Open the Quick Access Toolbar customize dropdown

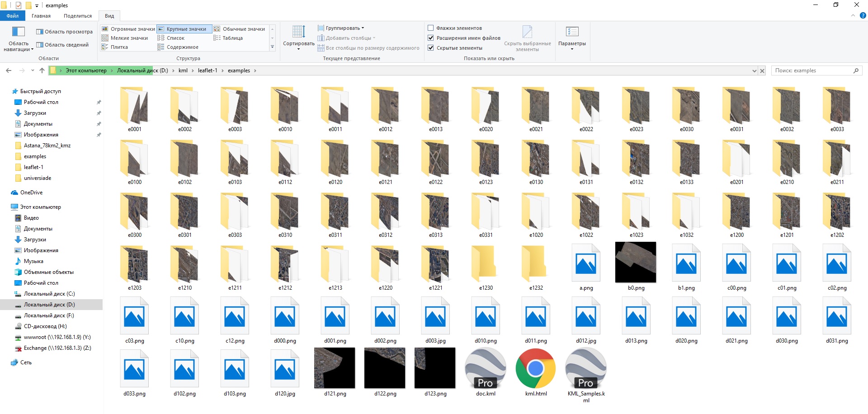click(x=37, y=5)
